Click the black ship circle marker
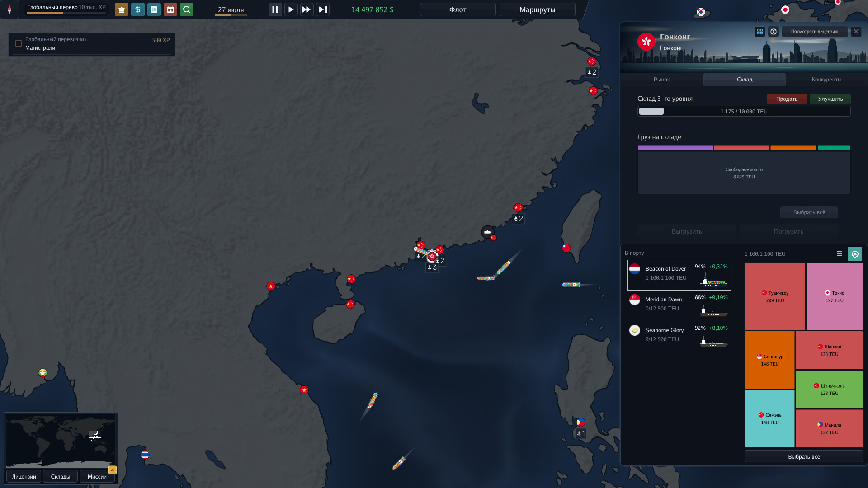 click(x=487, y=232)
